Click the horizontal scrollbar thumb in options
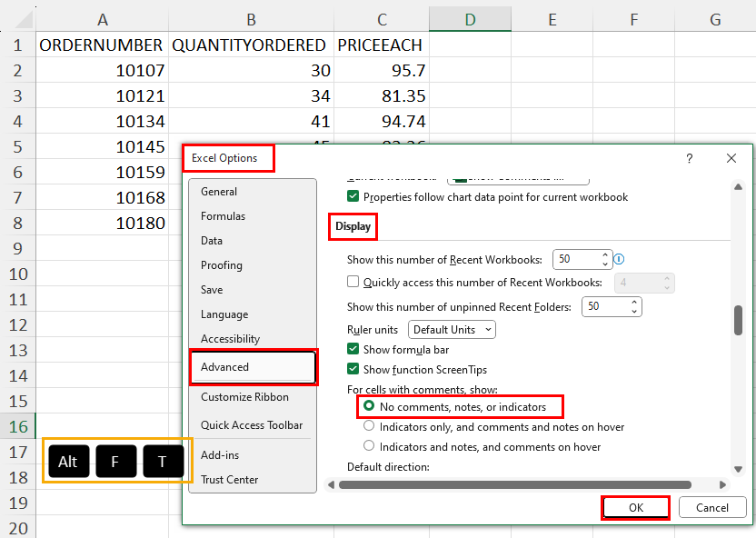Viewport: 756px width, 538px height. pyautogui.click(x=515, y=484)
